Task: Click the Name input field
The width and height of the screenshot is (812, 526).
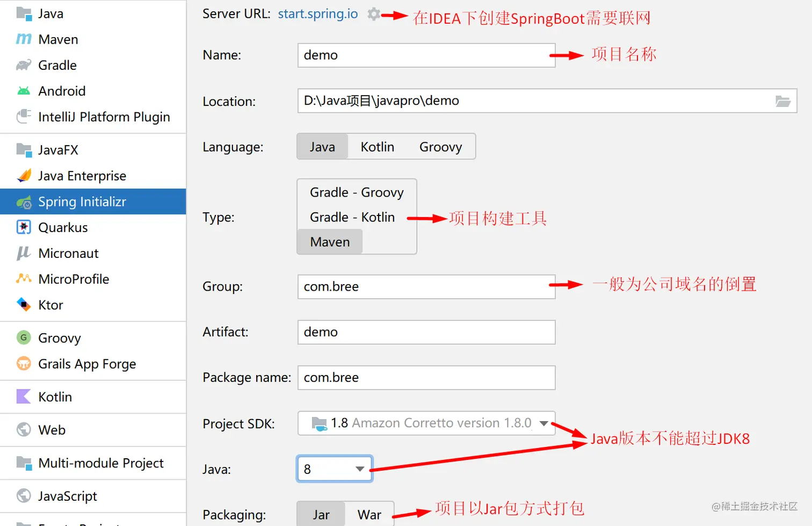Action: click(x=426, y=55)
